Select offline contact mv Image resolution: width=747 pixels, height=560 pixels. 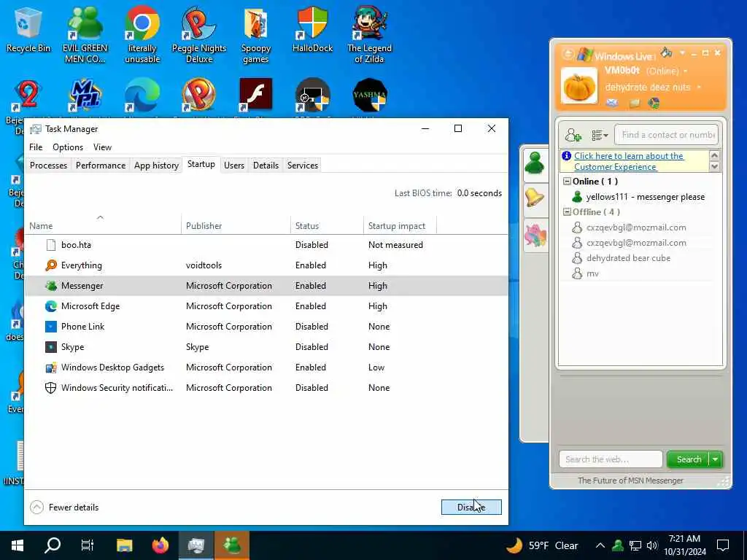[585, 273]
